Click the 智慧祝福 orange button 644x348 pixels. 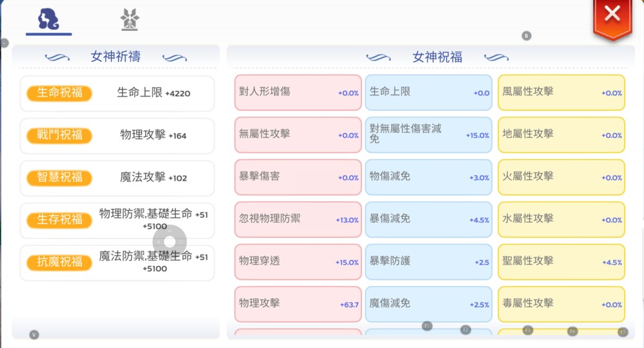(x=59, y=177)
